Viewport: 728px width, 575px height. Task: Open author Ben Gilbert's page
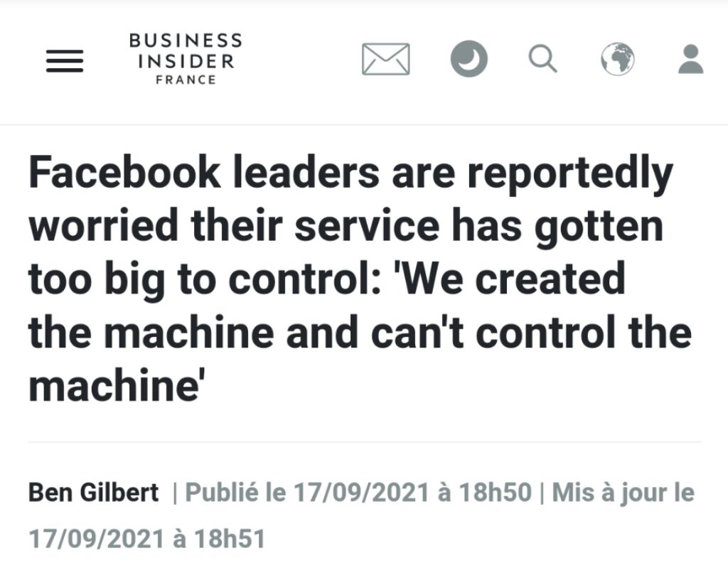(x=93, y=493)
